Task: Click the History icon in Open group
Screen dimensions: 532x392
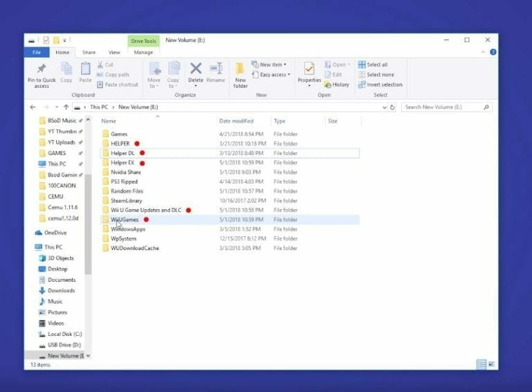Action: click(337, 84)
